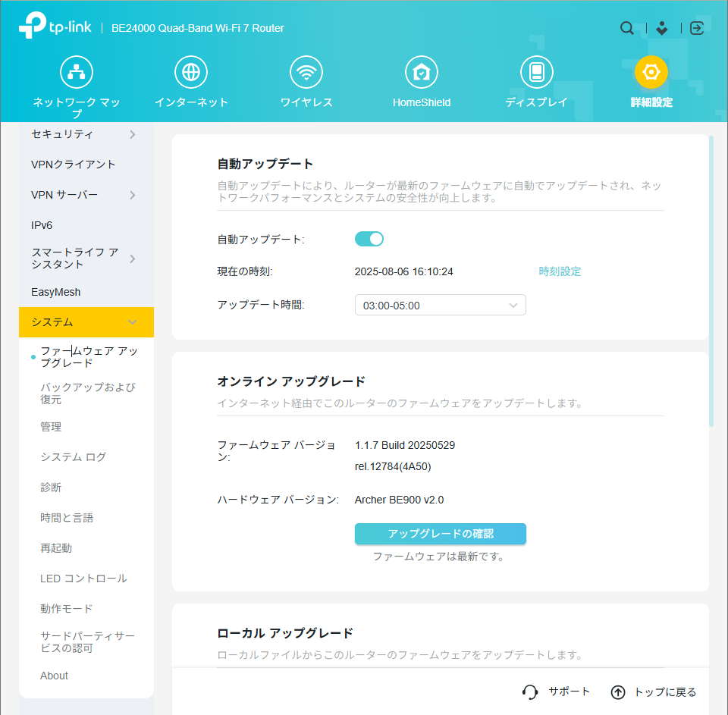728x715 pixels.
Task: Click the オンライン アップグレード heading
Action: coord(291,381)
